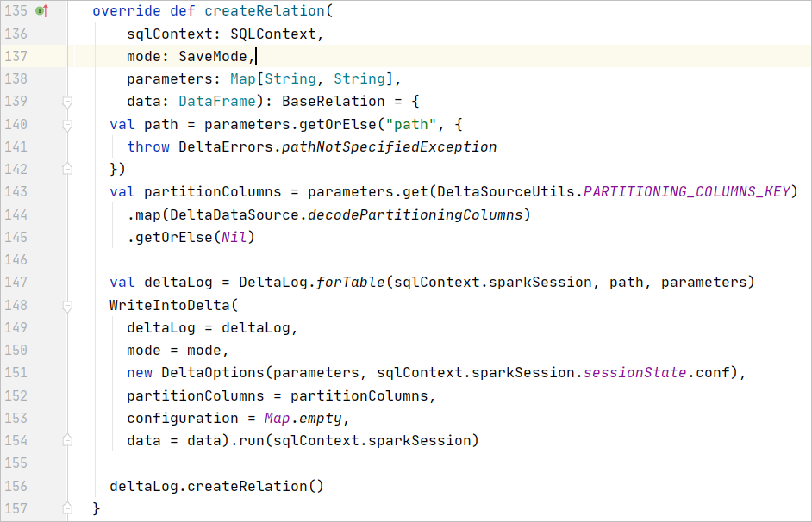Image resolution: width=812 pixels, height=522 pixels.
Task: Click the closing fold marker on line 157
Action: (x=67, y=508)
